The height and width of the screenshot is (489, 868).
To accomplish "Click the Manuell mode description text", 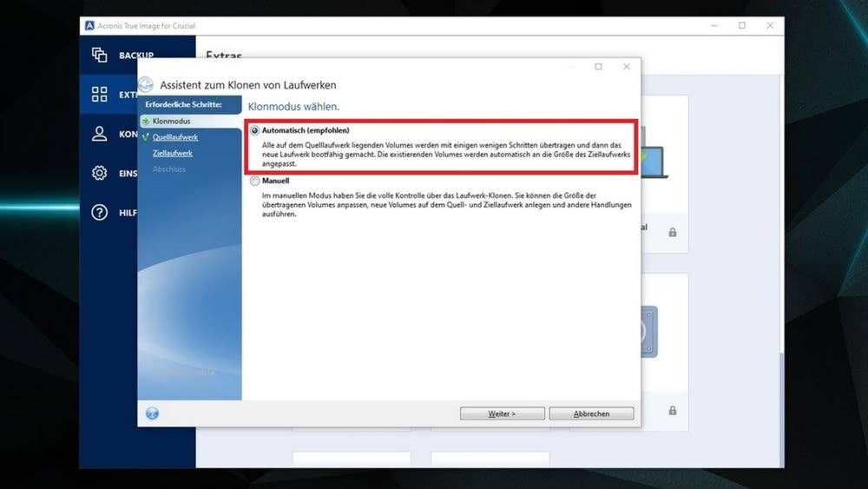I will (x=447, y=205).
